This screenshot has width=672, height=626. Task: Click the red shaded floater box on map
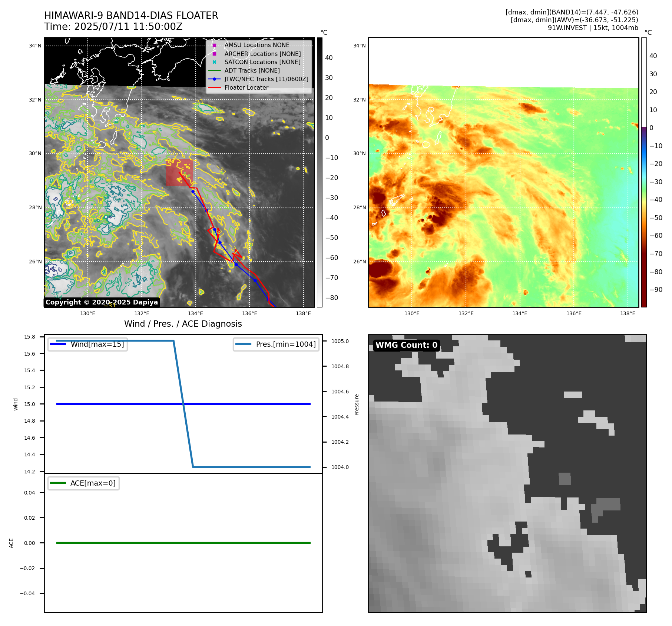179,173
